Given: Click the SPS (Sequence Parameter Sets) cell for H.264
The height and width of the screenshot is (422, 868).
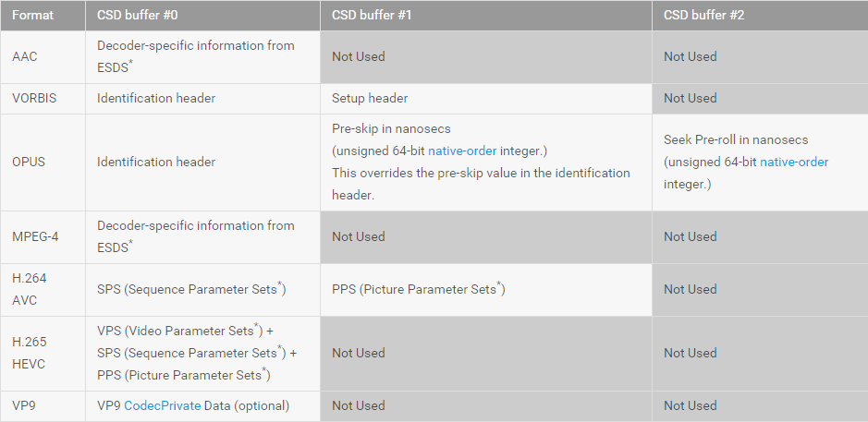Looking at the screenshot, I should [x=202, y=289].
